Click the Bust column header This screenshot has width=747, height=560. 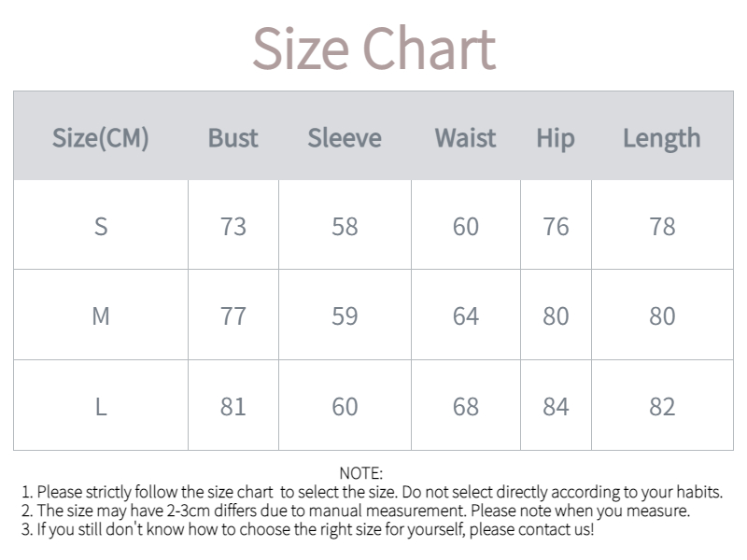tap(233, 138)
